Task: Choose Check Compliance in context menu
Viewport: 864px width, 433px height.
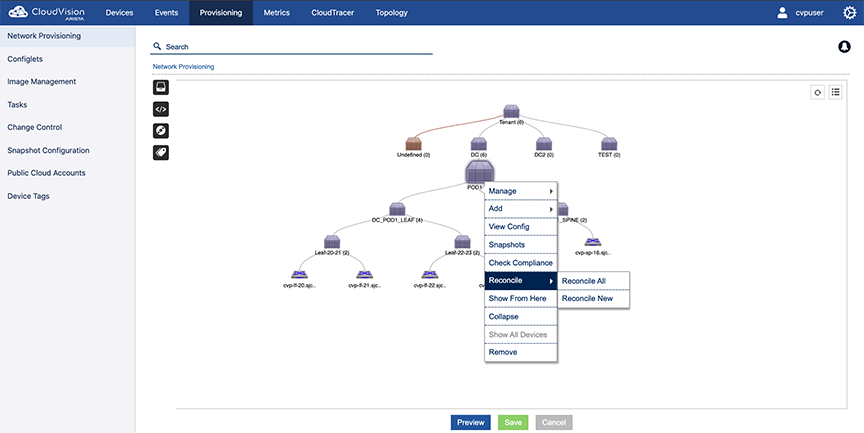Action: [521, 263]
